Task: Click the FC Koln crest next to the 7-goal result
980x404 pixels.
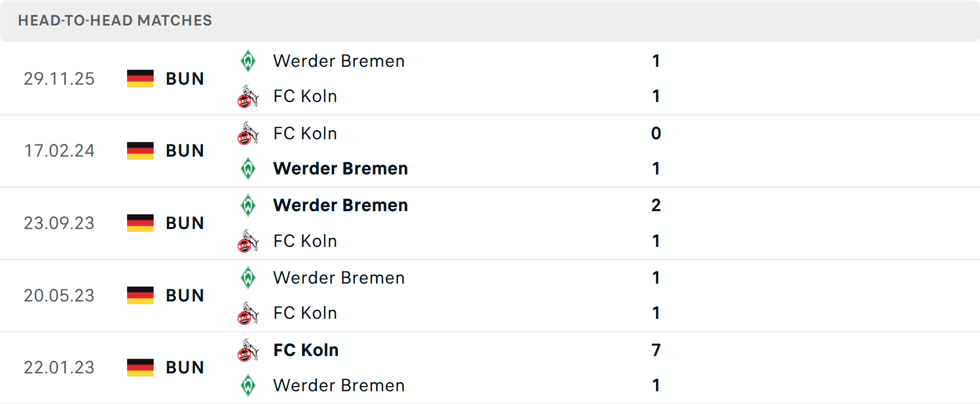Action: click(x=248, y=350)
